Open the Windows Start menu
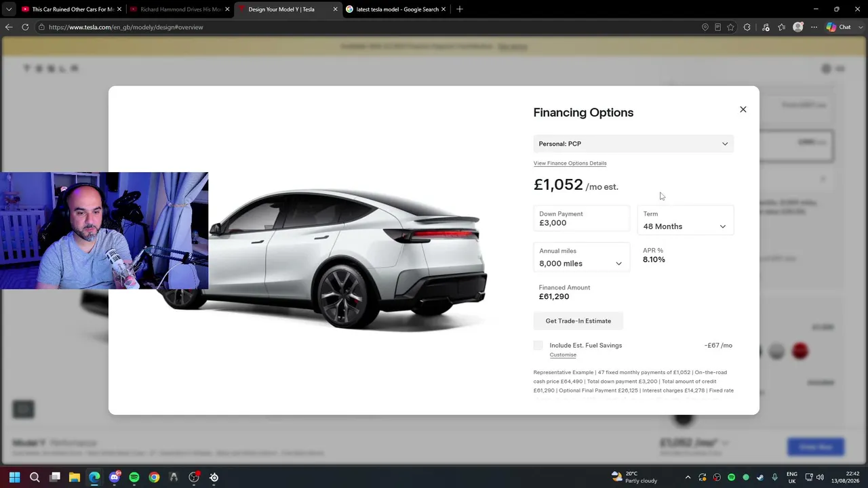 click(x=14, y=477)
